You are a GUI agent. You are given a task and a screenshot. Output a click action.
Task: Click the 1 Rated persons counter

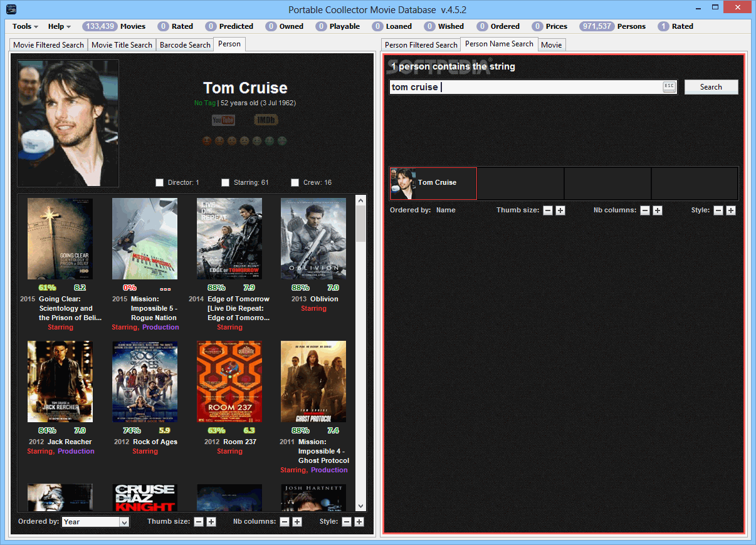point(675,26)
